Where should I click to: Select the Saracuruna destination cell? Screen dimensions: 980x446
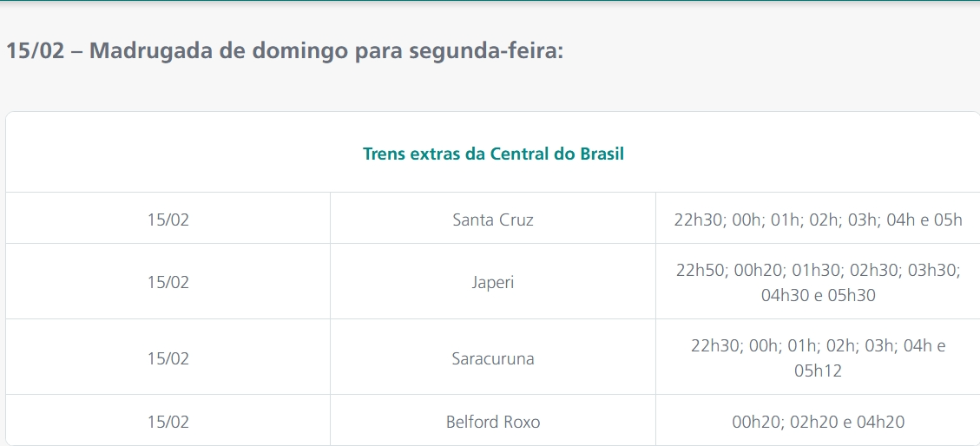(493, 357)
